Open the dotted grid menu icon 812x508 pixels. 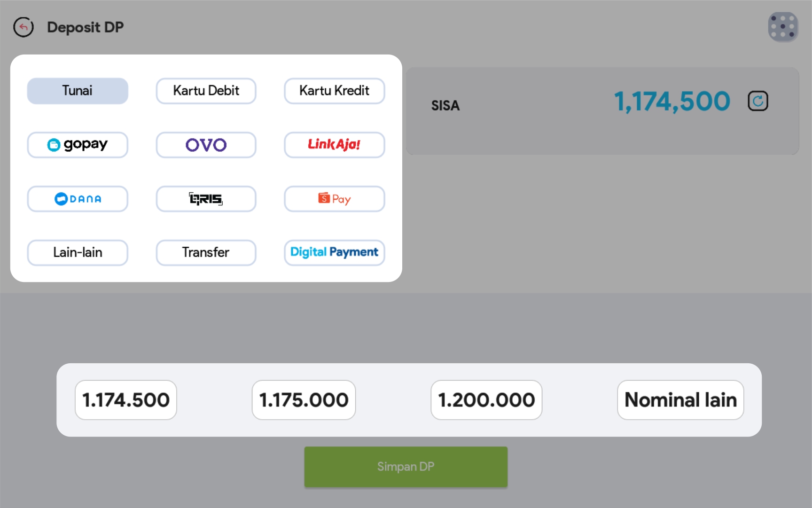click(x=782, y=27)
